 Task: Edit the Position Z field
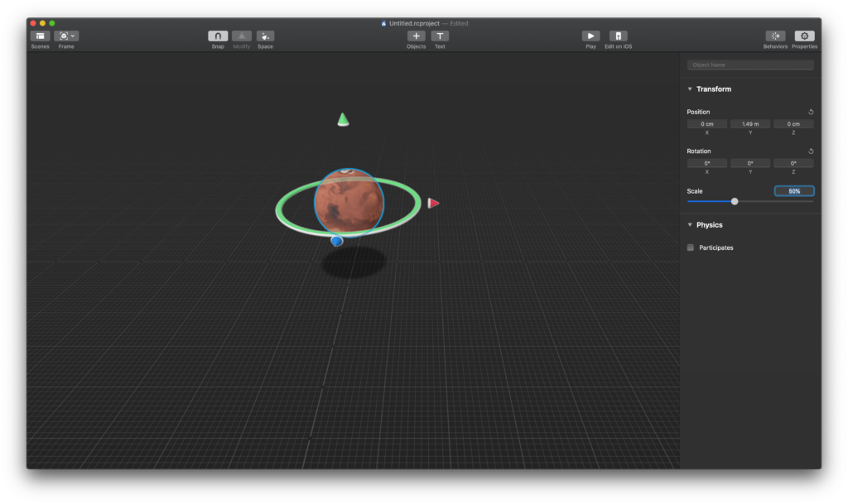coord(793,123)
